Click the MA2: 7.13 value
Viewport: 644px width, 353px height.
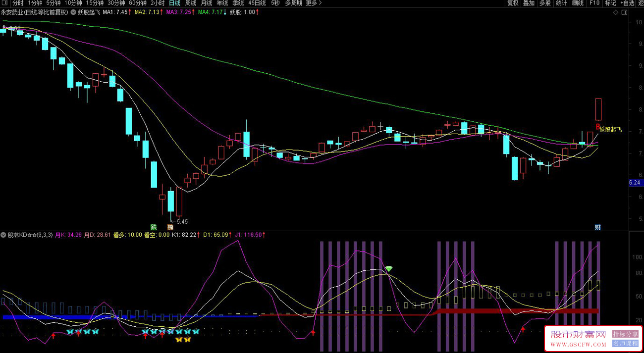(x=147, y=12)
